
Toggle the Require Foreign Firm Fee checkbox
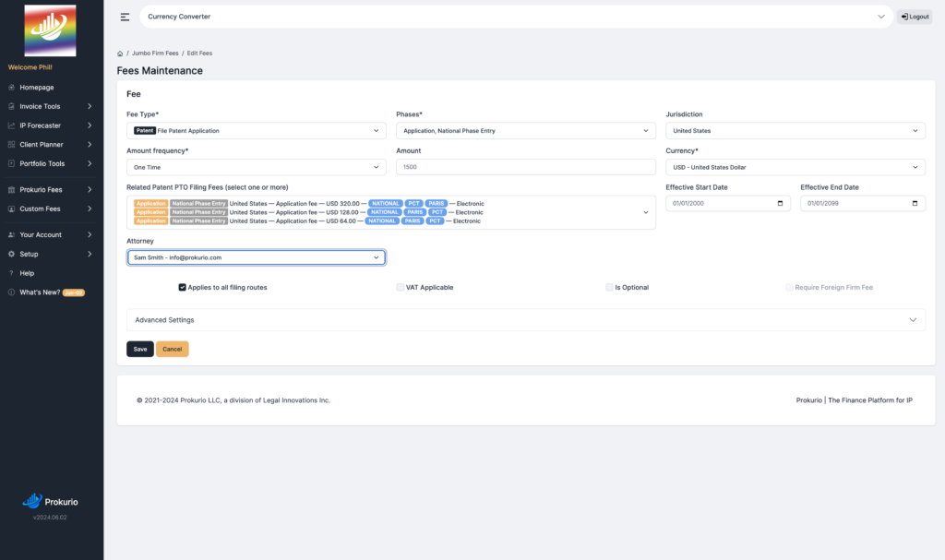pos(790,288)
